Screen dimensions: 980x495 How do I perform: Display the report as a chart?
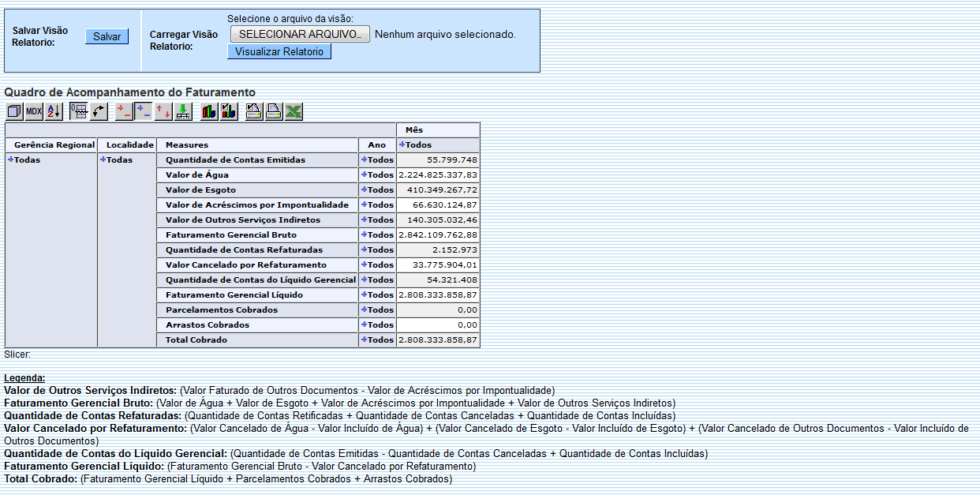pos(208,111)
